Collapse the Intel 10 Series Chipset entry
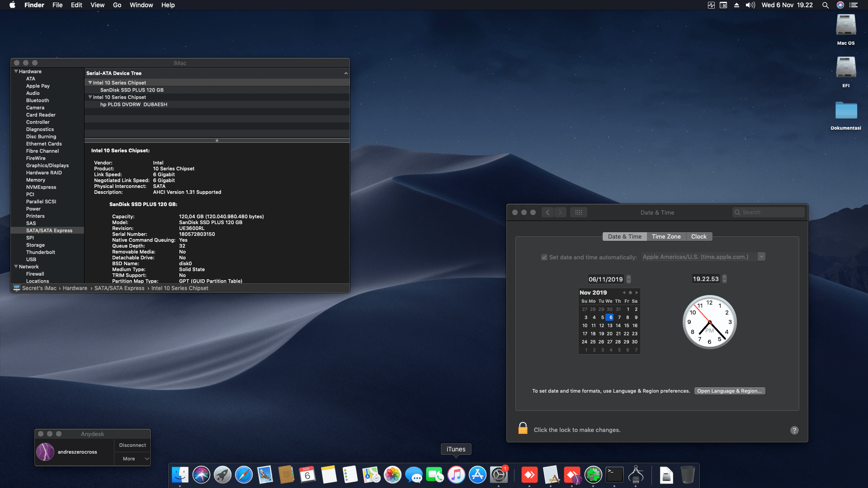The image size is (868, 488). tap(90, 82)
